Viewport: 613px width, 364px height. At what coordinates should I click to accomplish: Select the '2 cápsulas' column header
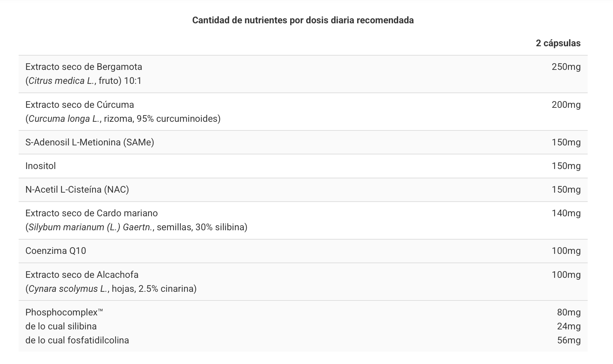(558, 43)
